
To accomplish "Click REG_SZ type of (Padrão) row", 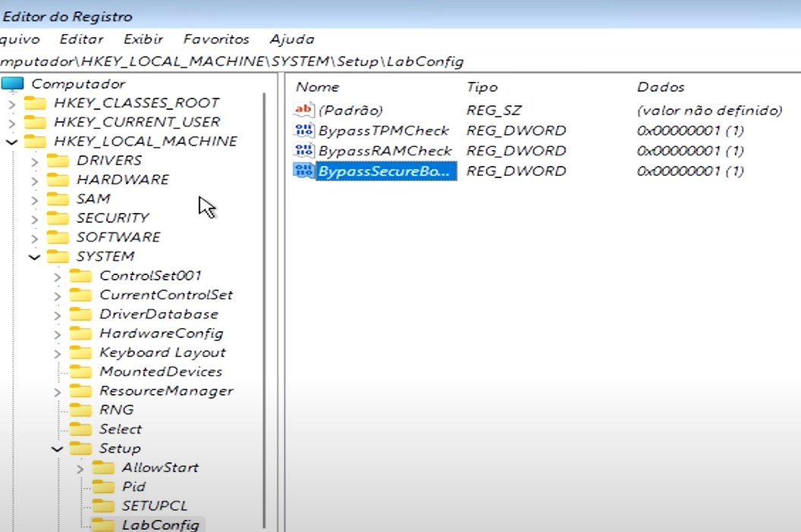I will coord(494,110).
